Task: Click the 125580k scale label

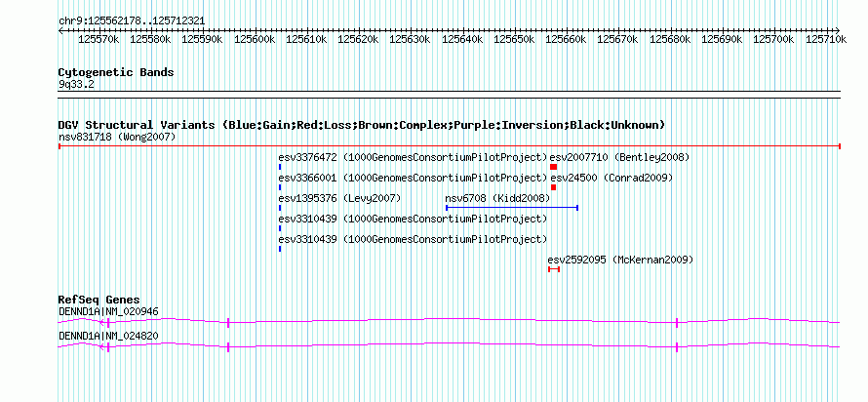Action: (x=151, y=39)
